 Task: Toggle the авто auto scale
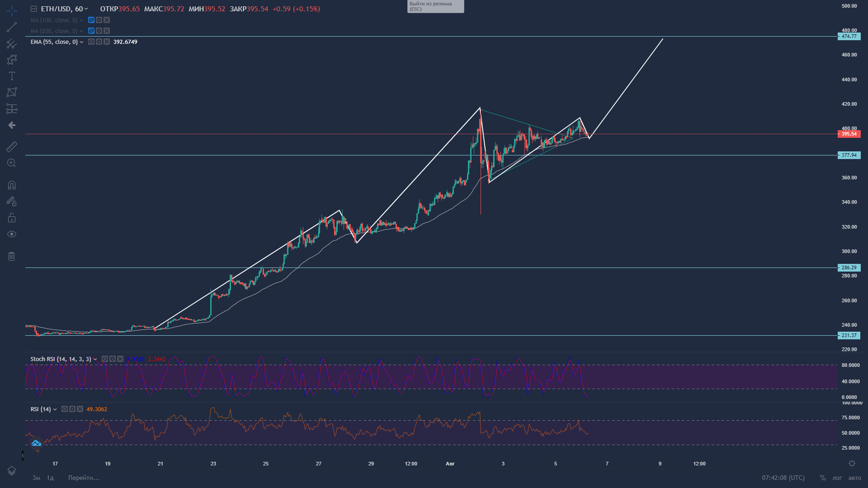854,478
